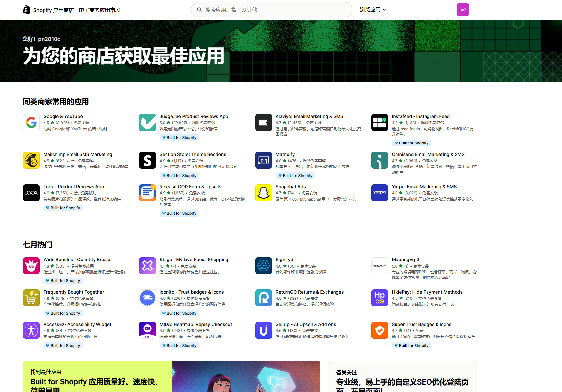Click the SellUp U icon
This screenshot has height=392, width=562.
[264, 330]
